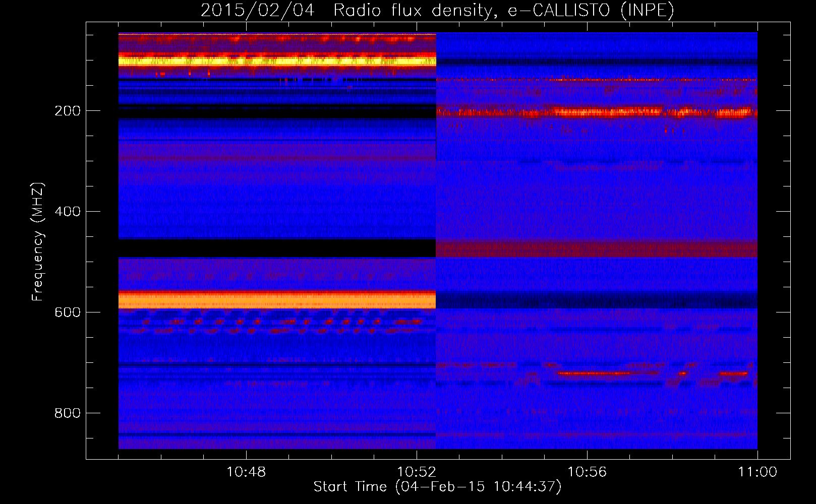Click the '800' frequency axis label

pyautogui.click(x=68, y=413)
